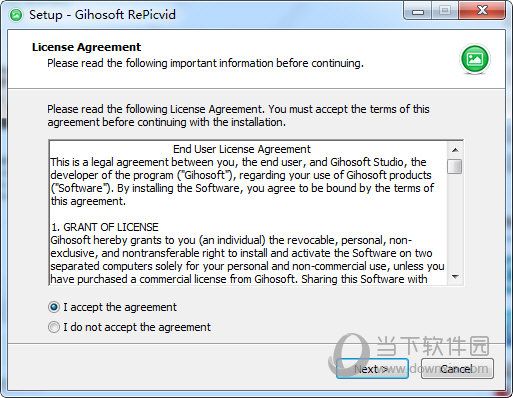Image resolution: width=513 pixels, height=398 pixels.
Task: Select "I accept the agreement" radio button
Action: [x=54, y=307]
